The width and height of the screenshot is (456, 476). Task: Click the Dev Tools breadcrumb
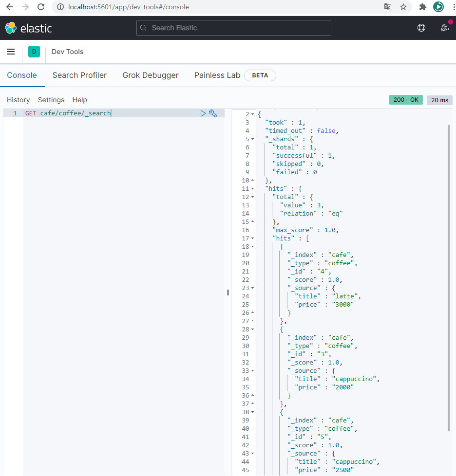click(67, 52)
